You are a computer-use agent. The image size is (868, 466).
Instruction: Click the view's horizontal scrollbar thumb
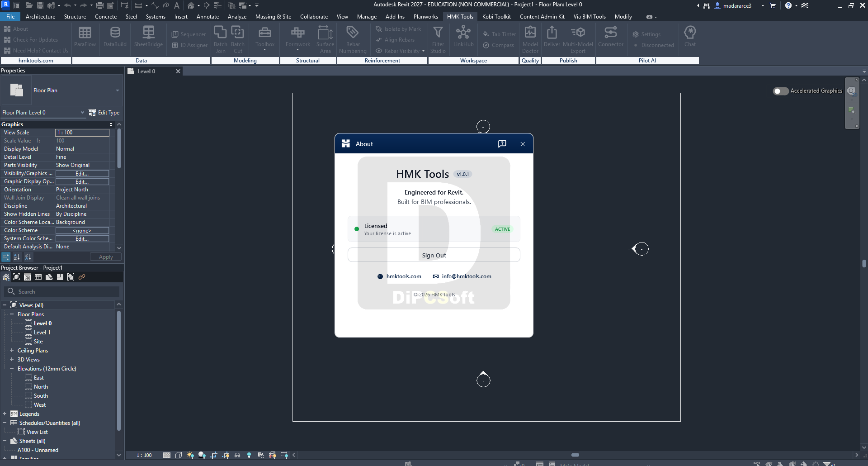[x=575, y=455]
